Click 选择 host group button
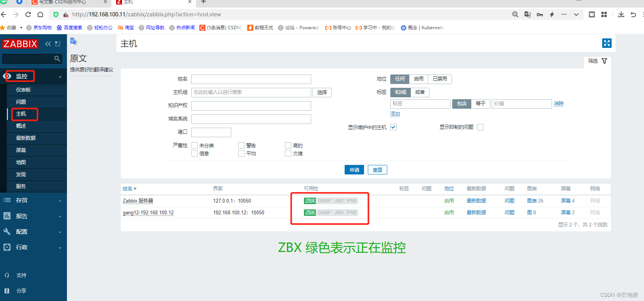The height and width of the screenshot is (301, 644). (x=322, y=92)
